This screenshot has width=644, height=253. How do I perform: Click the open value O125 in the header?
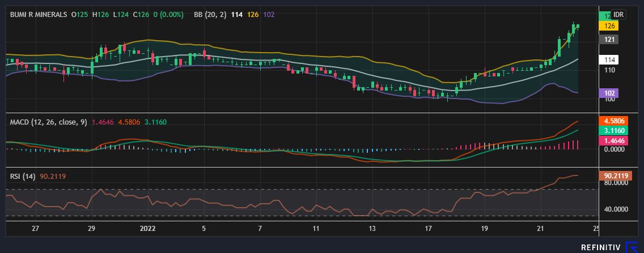(80, 14)
